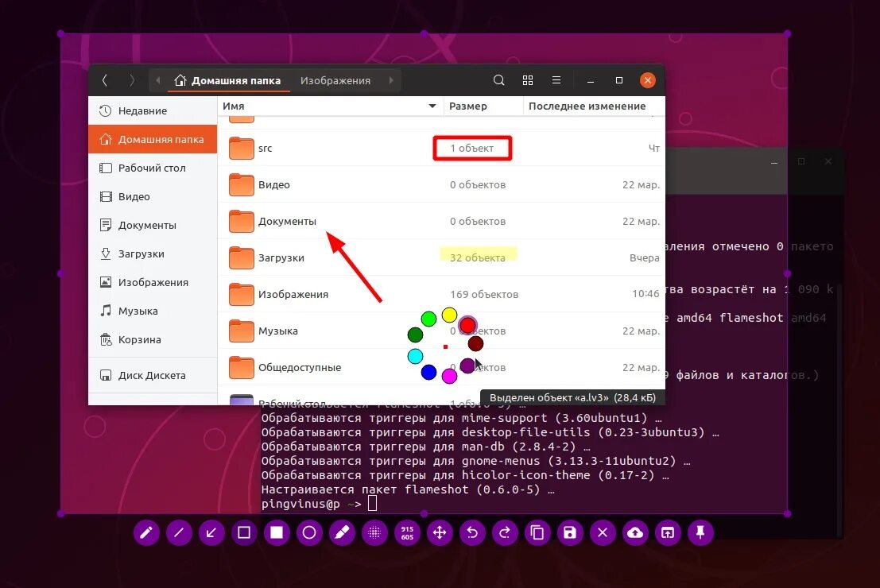Click the 10:46 modification time
Screen dimensions: 880x588
645,294
